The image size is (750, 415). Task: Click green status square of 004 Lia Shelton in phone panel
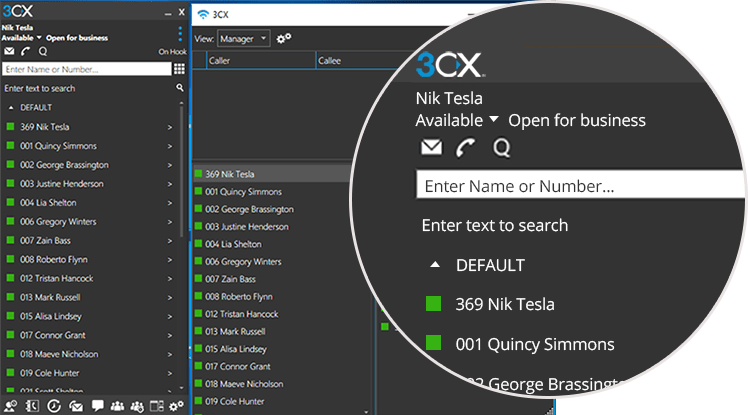point(10,202)
